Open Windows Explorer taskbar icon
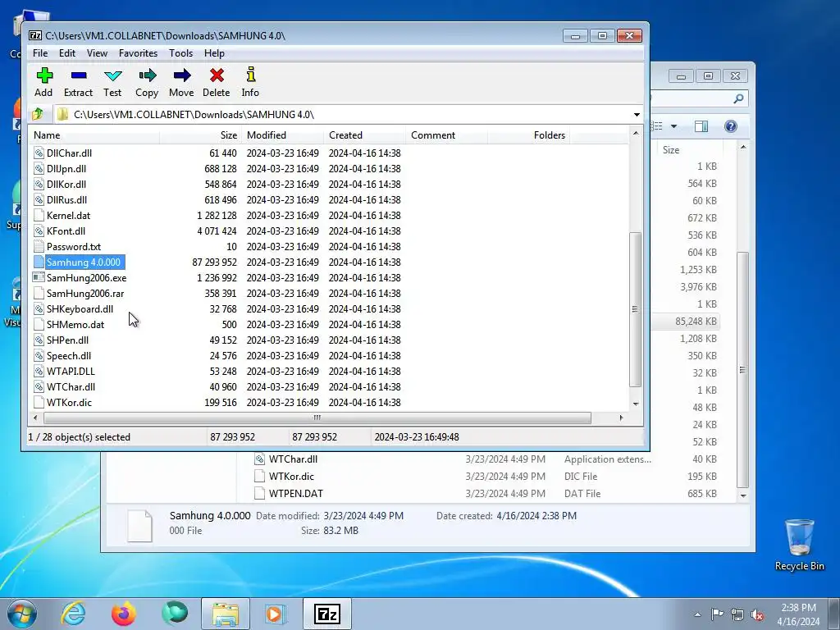Image resolution: width=840 pixels, height=630 pixels. coord(226,614)
